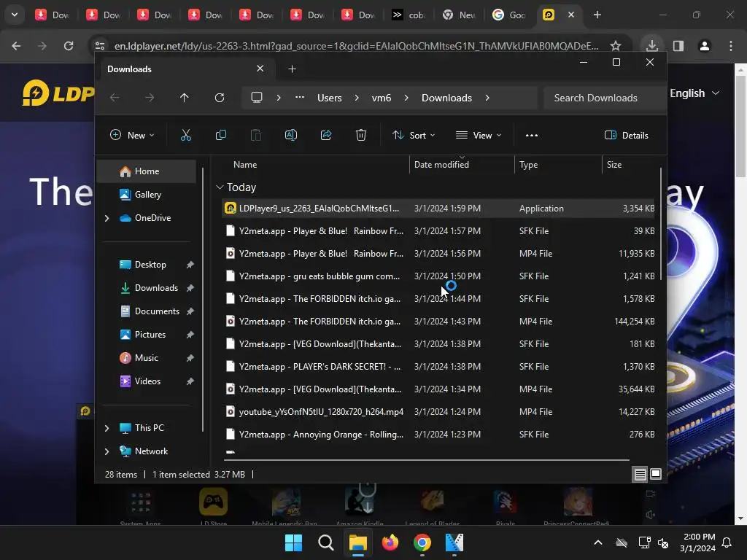This screenshot has height=560, width=747.
Task: Open Windows Start menu
Action: pos(293,542)
